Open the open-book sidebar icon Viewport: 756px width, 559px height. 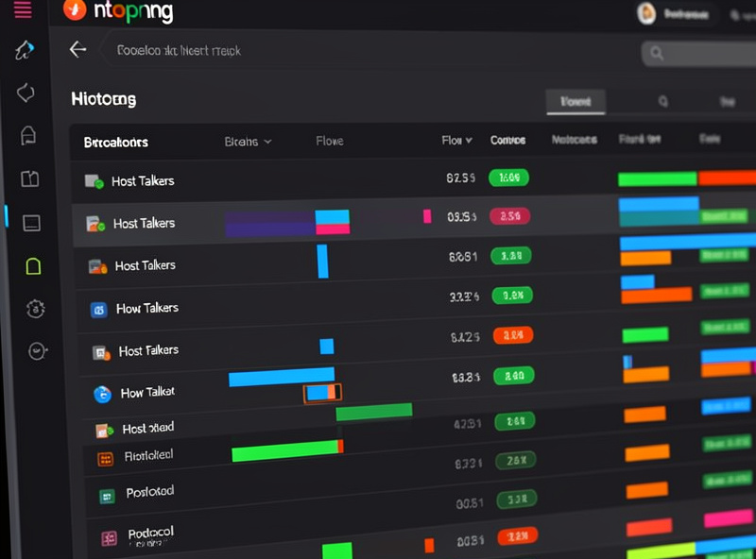coord(30,178)
